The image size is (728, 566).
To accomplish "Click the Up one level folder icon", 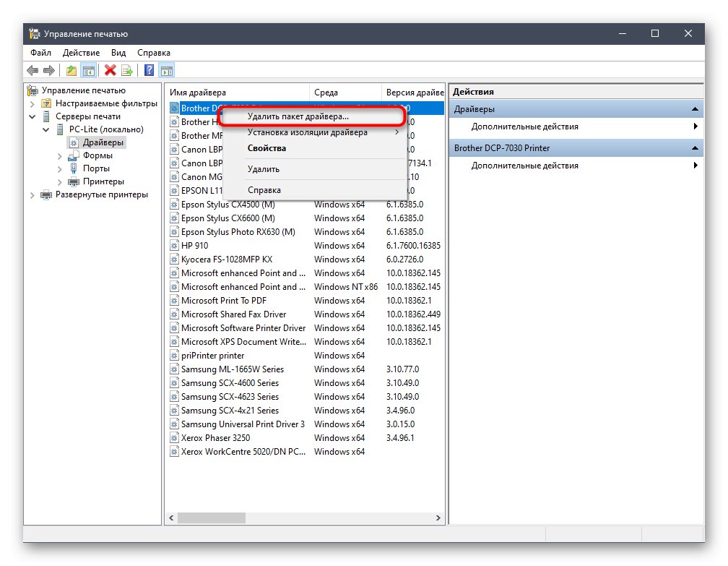I will (x=71, y=71).
